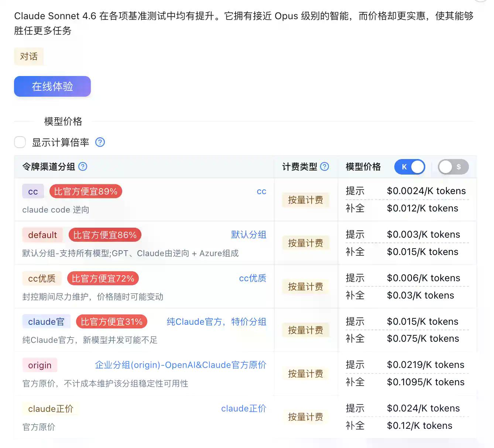This screenshot has width=494, height=448.
Task: Click the default group label tag
Action: click(42, 235)
